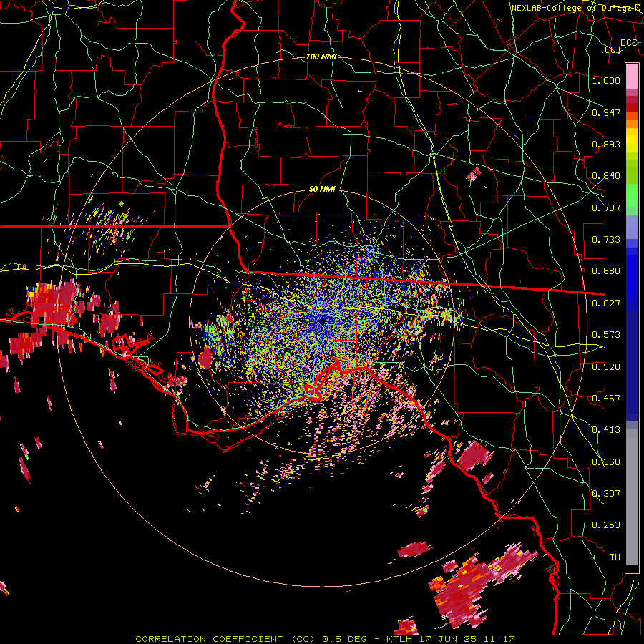Click the gray lower segment of color bar
This screenshot has height=644, width=644.
click(x=632, y=497)
